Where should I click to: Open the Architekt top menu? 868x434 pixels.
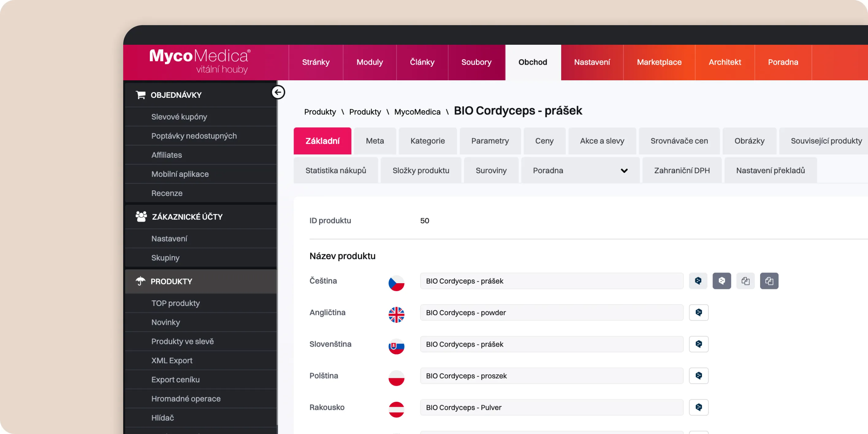pos(725,62)
